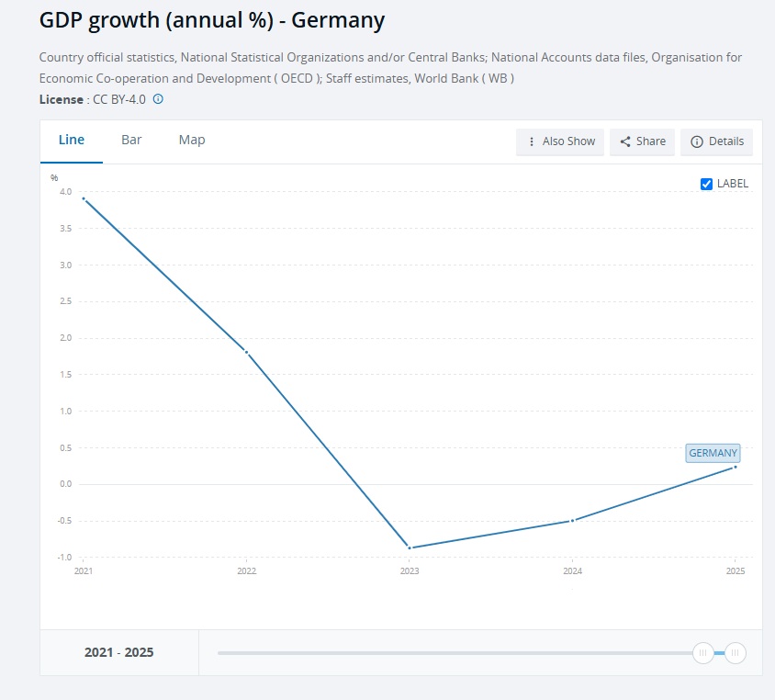
Task: Click the 2025 data point
Action: click(736, 468)
